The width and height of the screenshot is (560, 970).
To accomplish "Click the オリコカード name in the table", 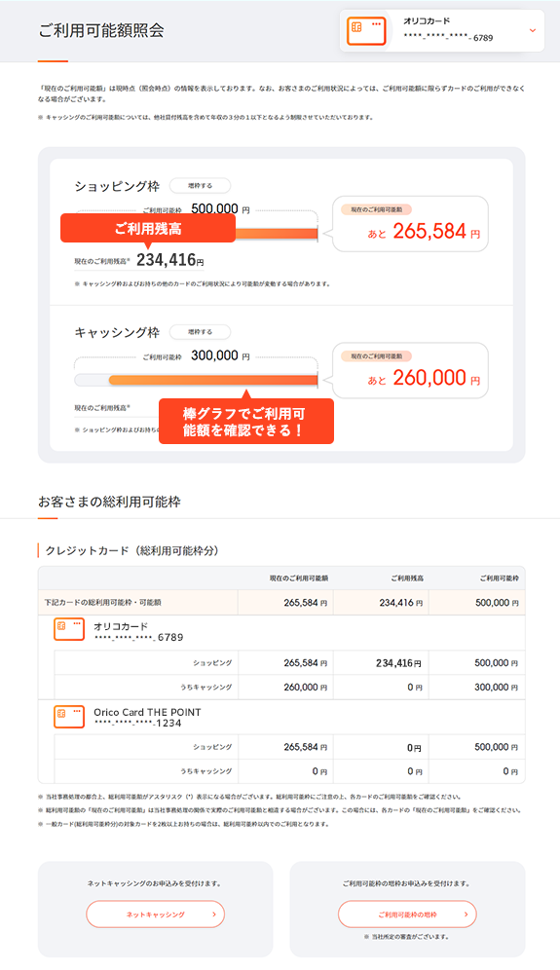I will [x=121, y=626].
